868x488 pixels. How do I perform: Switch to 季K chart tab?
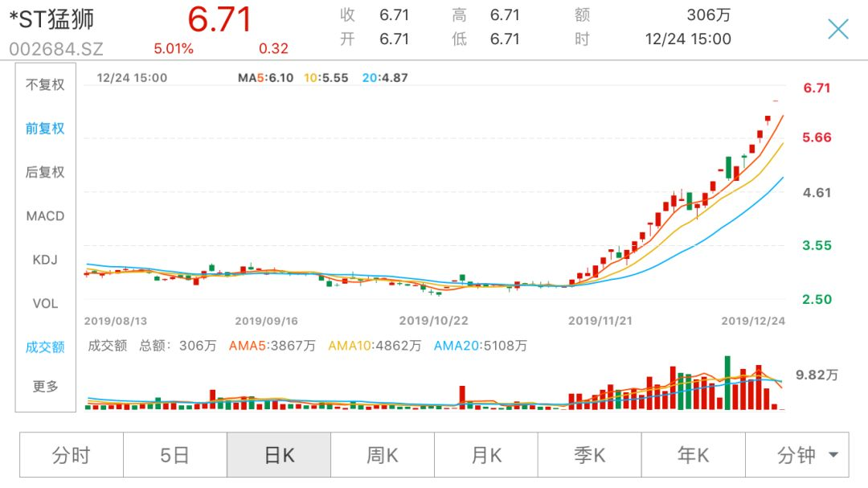pyautogui.click(x=590, y=455)
